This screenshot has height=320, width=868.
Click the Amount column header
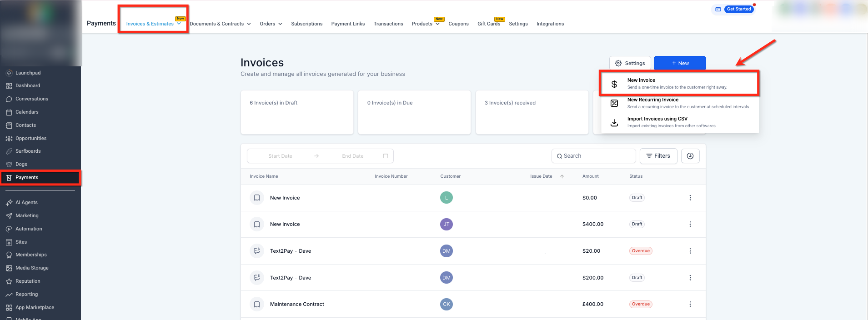point(591,176)
